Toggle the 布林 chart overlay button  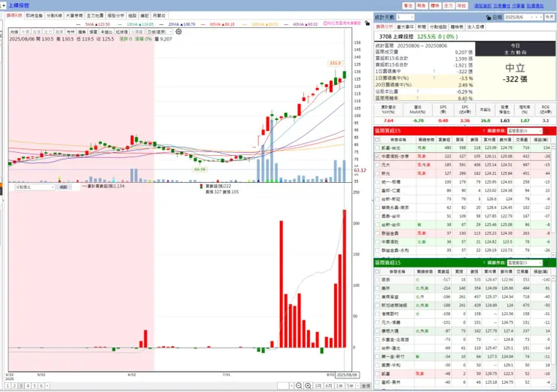[71, 32]
